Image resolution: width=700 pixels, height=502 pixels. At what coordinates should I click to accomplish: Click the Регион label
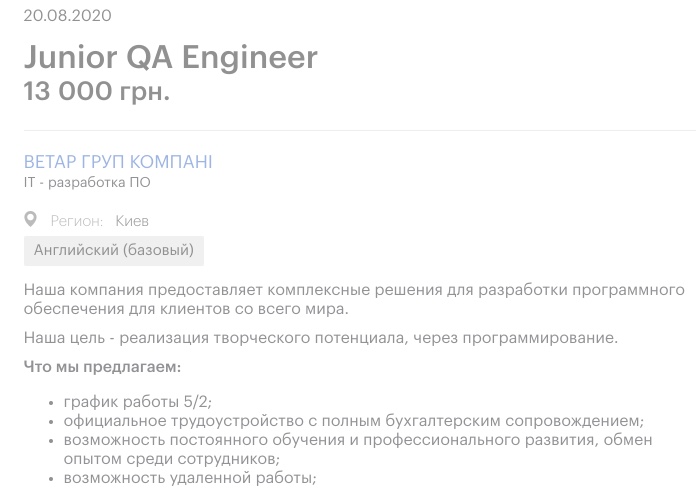pos(77,221)
